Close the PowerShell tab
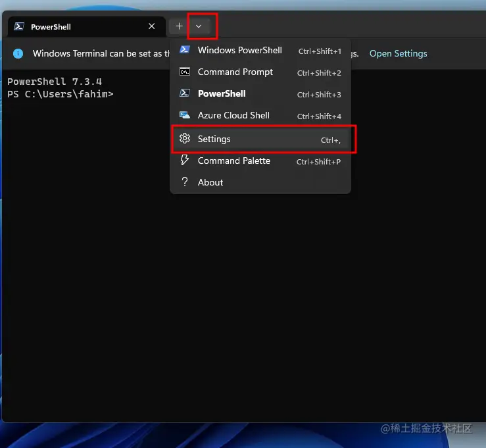The width and height of the screenshot is (486, 448). tap(151, 26)
